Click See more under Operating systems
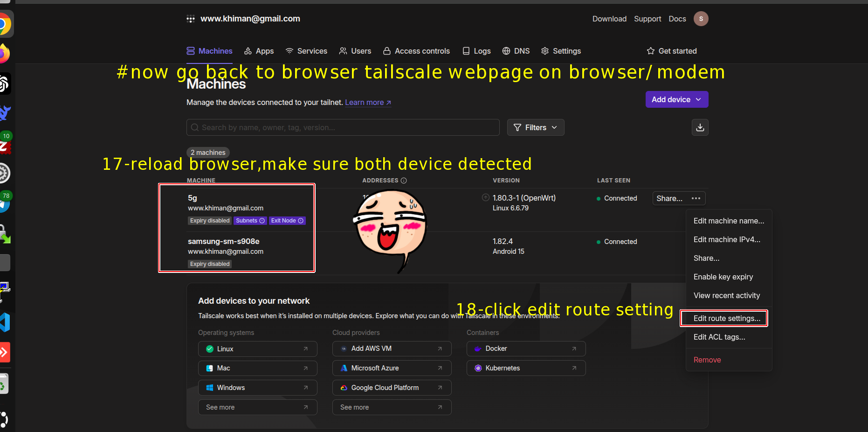Screen dimensions: 868x432 coord(258,407)
